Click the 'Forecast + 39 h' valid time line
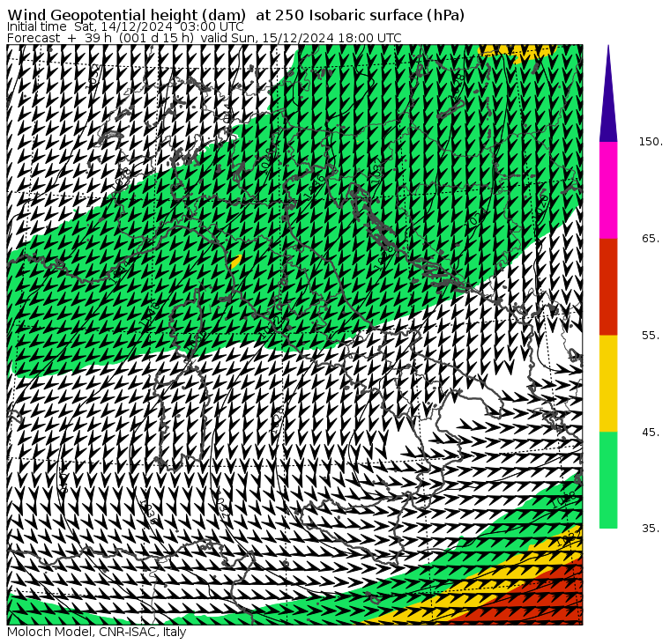 click(205, 38)
